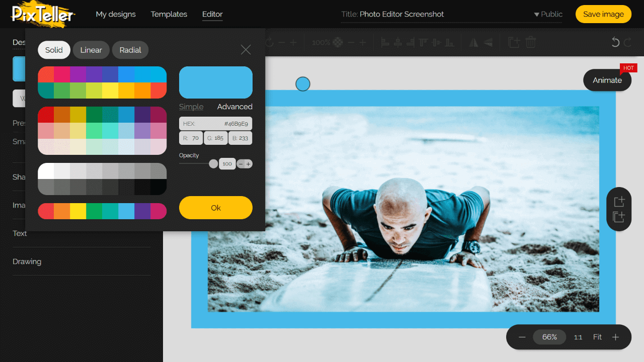The image size is (644, 362).
Task: Go to My designs
Action: tap(116, 14)
